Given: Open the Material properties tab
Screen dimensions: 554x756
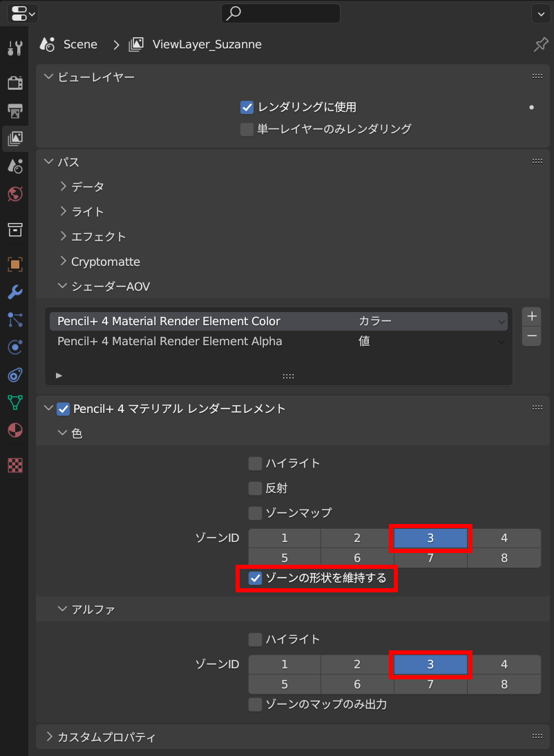Looking at the screenshot, I should click(15, 430).
